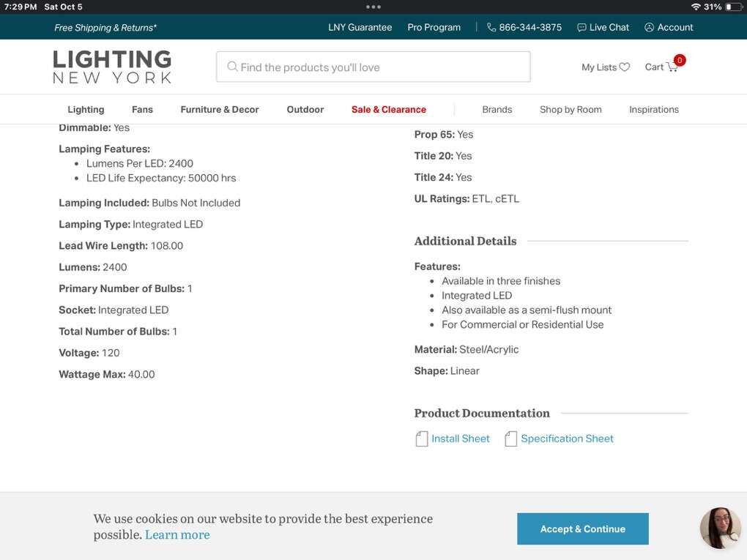Open Live Chat speech bubble
Screen dimensions: 747x560
(581, 27)
